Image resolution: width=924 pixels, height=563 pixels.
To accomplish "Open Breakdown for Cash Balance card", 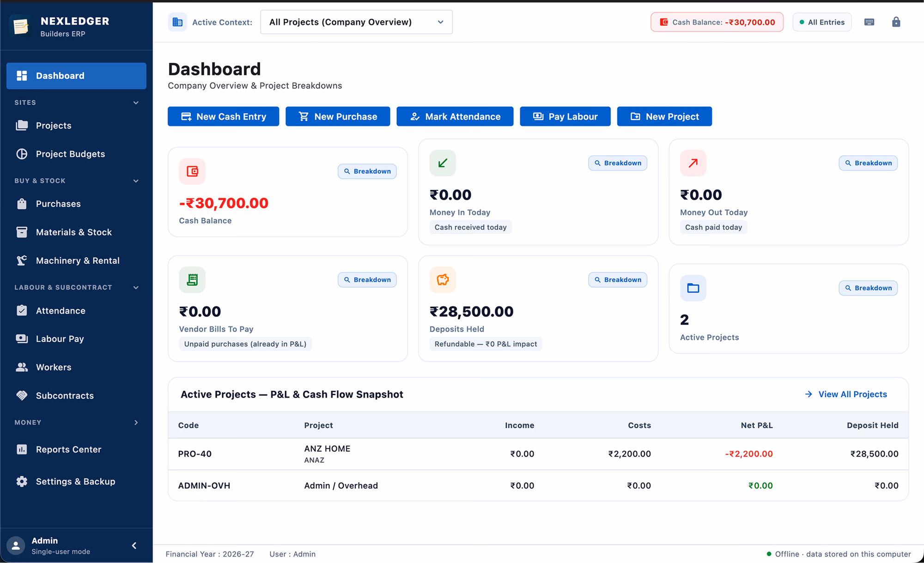I will point(367,171).
